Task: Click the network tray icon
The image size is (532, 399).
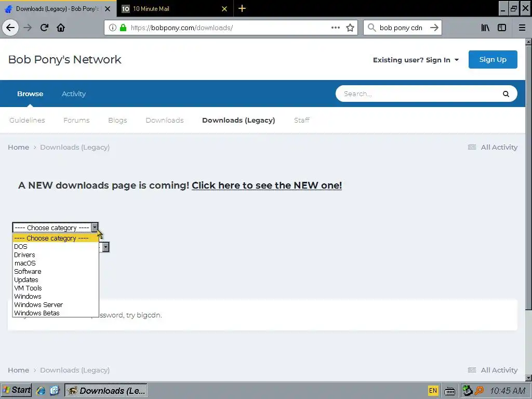Action: tap(468, 391)
